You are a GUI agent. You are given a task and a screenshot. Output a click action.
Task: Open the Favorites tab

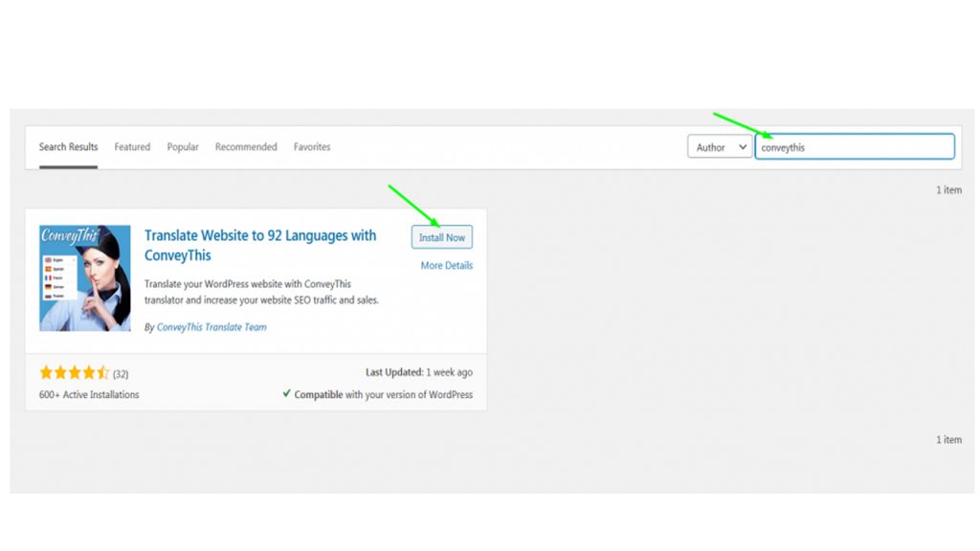312,146
